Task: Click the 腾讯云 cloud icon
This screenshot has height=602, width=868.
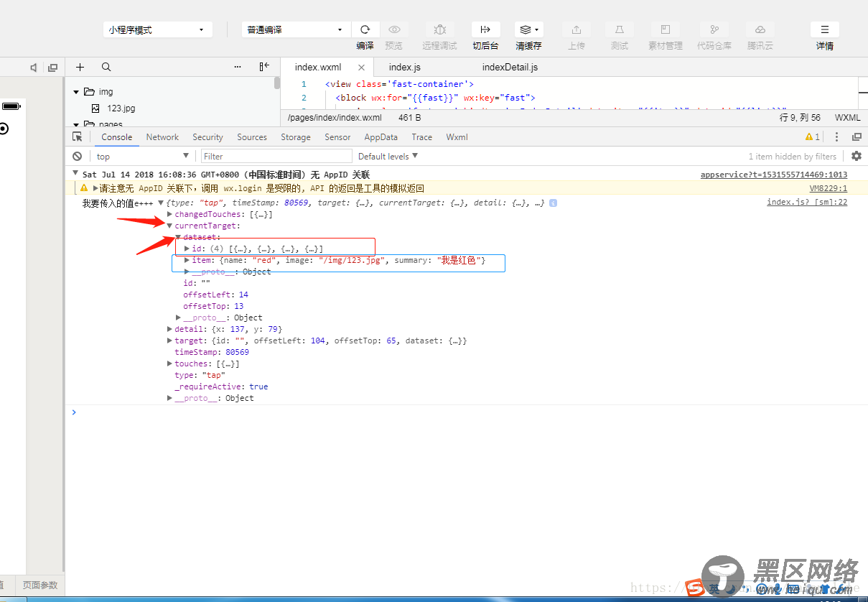Action: 760,29
